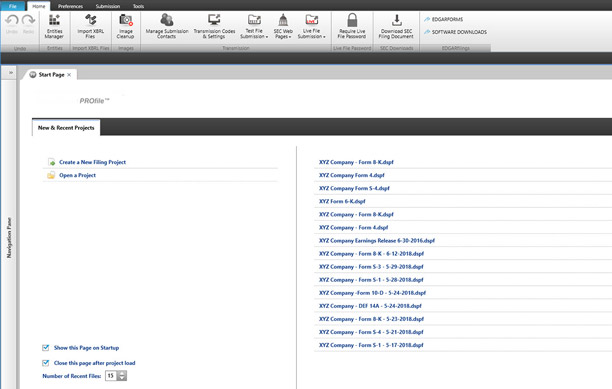Expand the collapsed Navigation Pane arrow
The height and width of the screenshot is (389, 612).
click(x=11, y=73)
